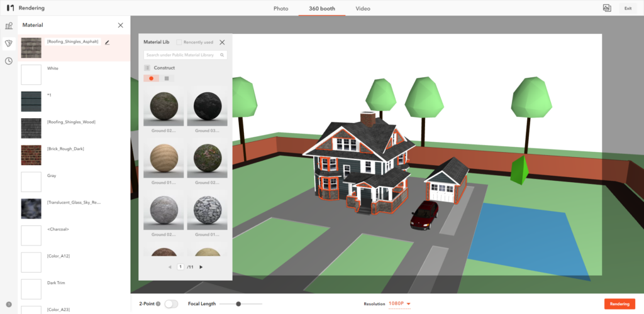Enable the Recently used checkbox
Screen dimensions: 644x314
(x=179, y=42)
